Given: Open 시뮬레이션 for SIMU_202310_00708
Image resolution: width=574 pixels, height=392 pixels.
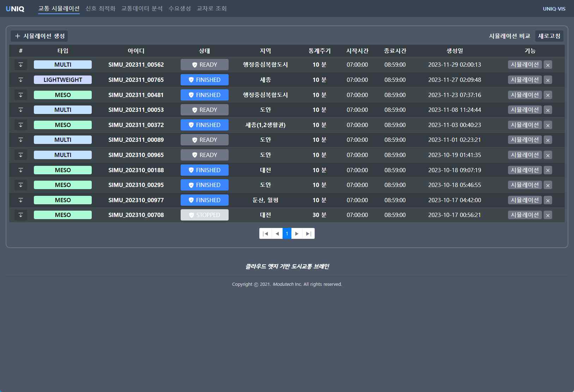Looking at the screenshot, I should tap(525, 215).
